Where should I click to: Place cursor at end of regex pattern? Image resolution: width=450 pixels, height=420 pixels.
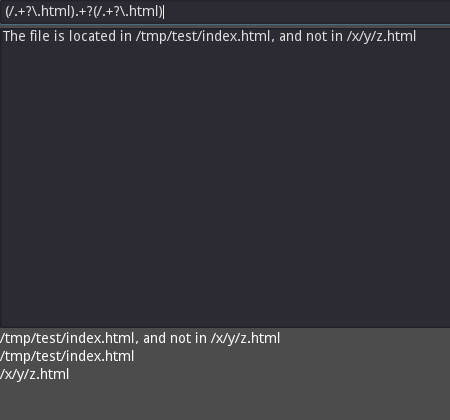[x=164, y=12]
